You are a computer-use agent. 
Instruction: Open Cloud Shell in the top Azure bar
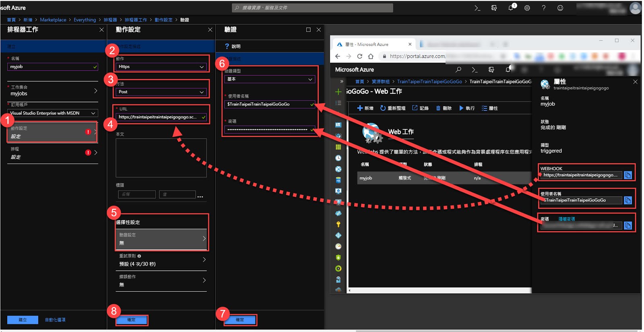pos(477,8)
